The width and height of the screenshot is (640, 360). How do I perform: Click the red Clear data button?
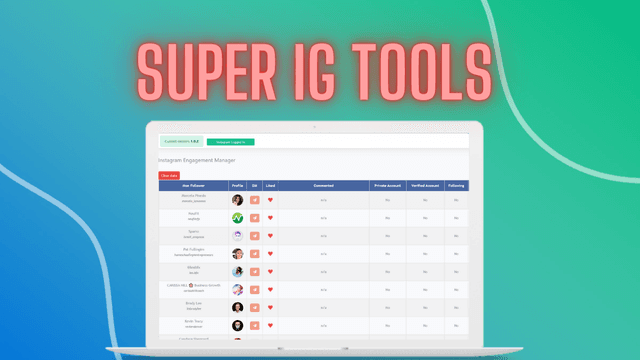point(169,176)
